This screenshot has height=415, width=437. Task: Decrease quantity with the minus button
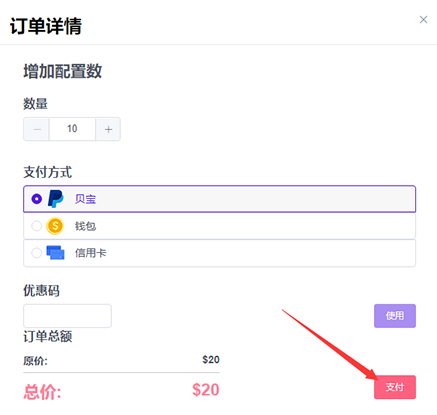(37, 129)
